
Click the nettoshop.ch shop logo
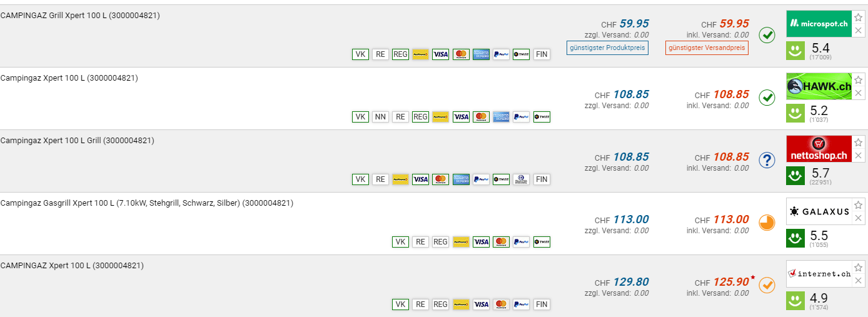[819, 149]
